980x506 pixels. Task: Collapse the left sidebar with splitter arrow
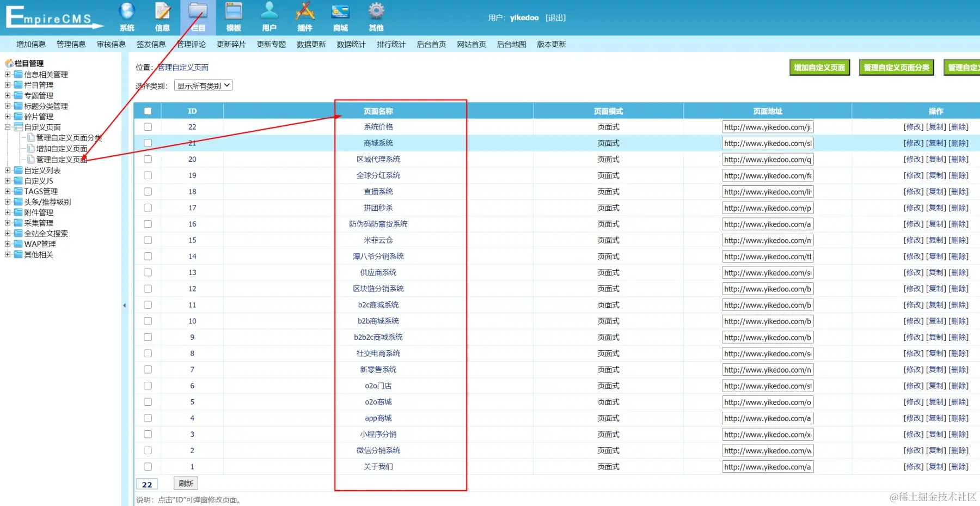124,306
